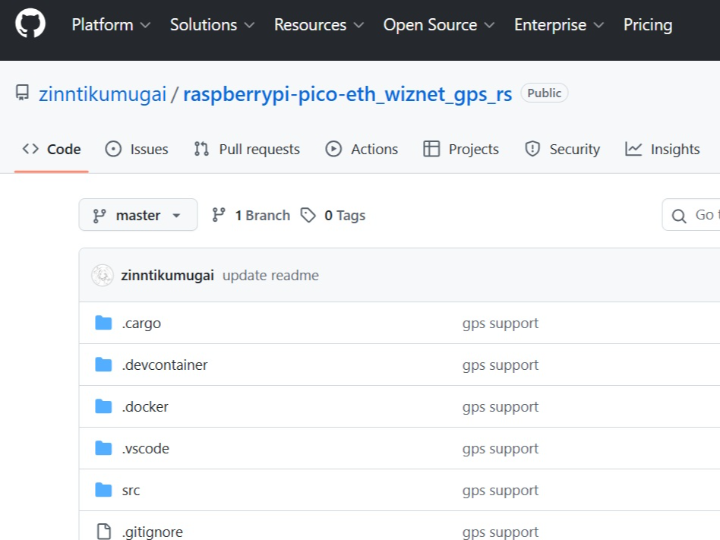
Task: Open the Pricing page link
Action: [648, 25]
